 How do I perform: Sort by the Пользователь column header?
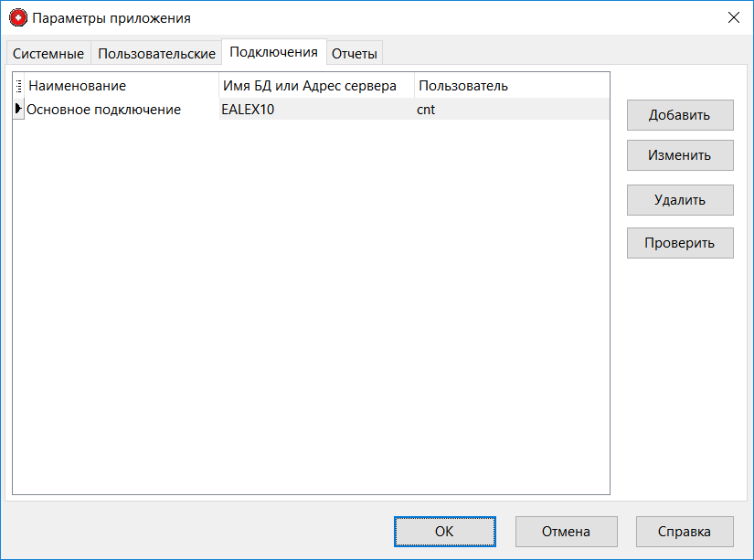[466, 83]
